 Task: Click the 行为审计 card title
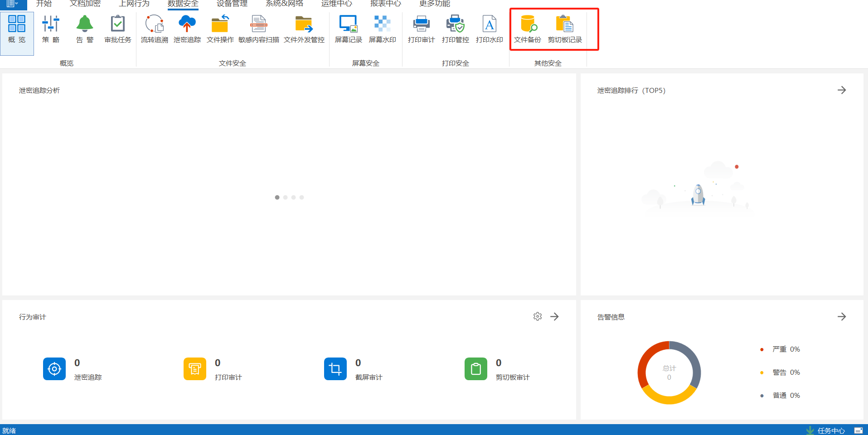(33, 317)
